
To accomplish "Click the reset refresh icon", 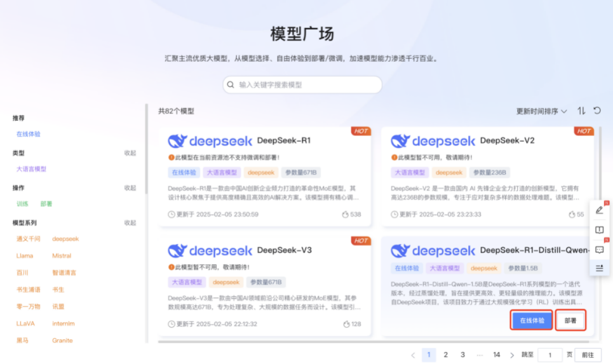I will pyautogui.click(x=597, y=111).
